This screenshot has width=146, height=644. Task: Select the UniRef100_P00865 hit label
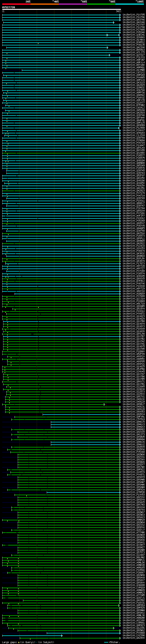133,77
